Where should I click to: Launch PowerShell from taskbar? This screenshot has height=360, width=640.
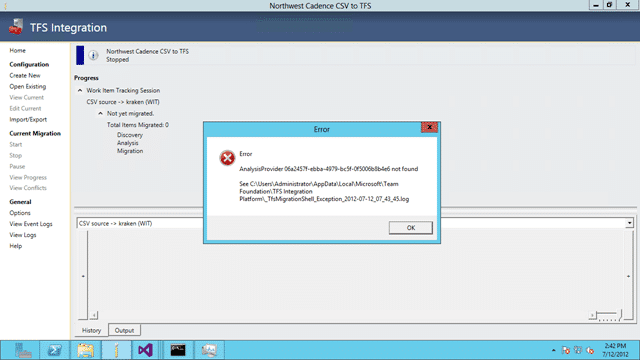(x=54, y=350)
